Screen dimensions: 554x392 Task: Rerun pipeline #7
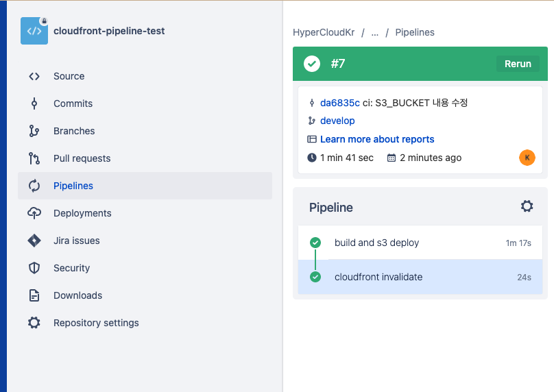[x=518, y=64]
